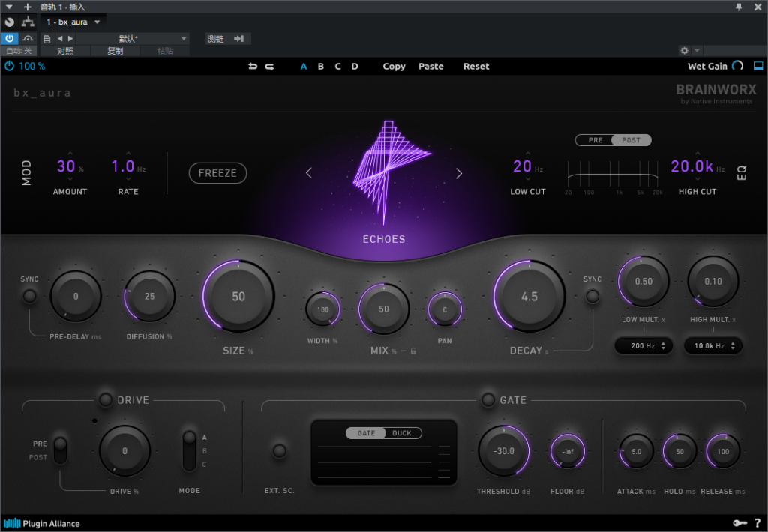Select settings slot D
The image size is (768, 532).
pos(355,67)
